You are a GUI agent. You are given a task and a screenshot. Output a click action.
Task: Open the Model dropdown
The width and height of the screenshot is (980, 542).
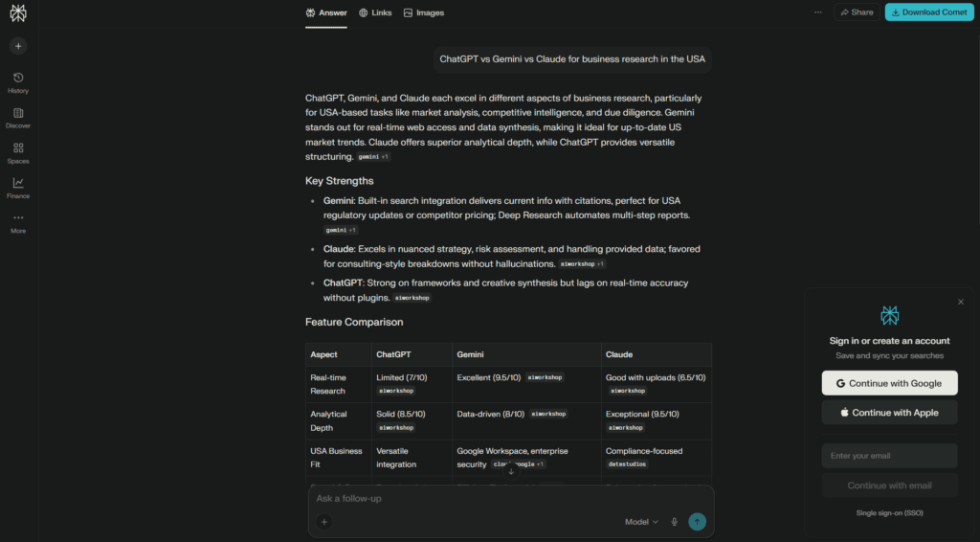pos(641,522)
